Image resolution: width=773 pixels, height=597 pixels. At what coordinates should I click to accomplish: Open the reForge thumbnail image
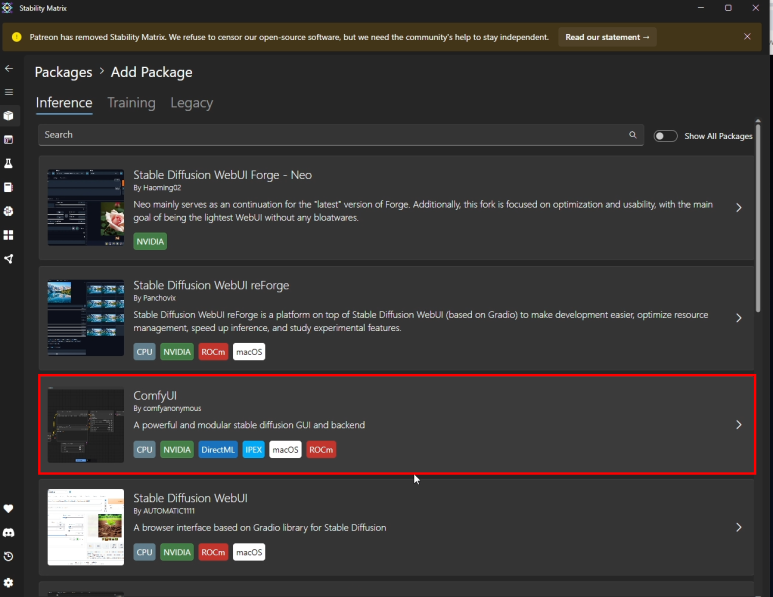(86, 318)
